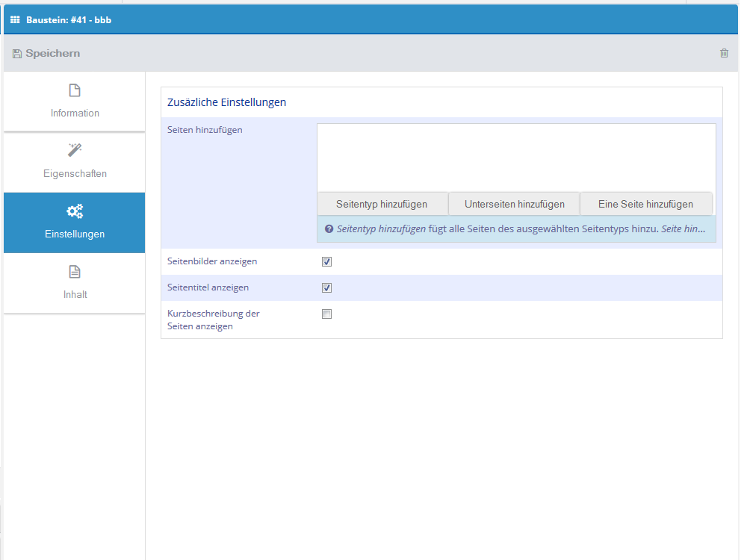Image resolution: width=747 pixels, height=560 pixels.
Task: Click the Seitenbilder anzeigen label
Action: pos(212,261)
